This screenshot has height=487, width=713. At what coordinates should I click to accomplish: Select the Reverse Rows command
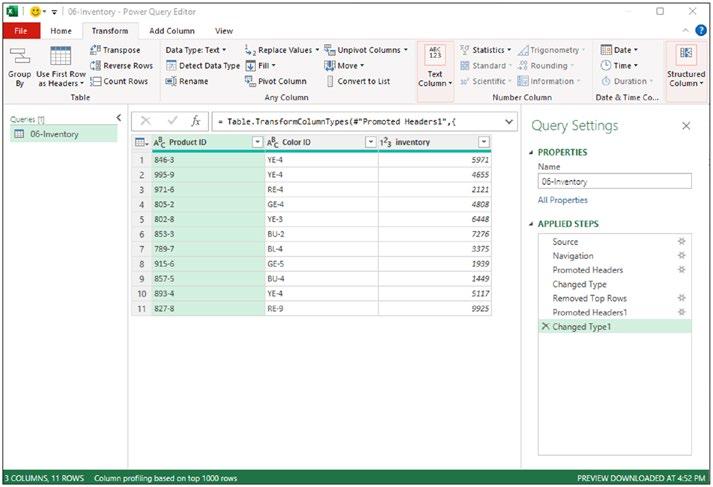pyautogui.click(x=126, y=65)
